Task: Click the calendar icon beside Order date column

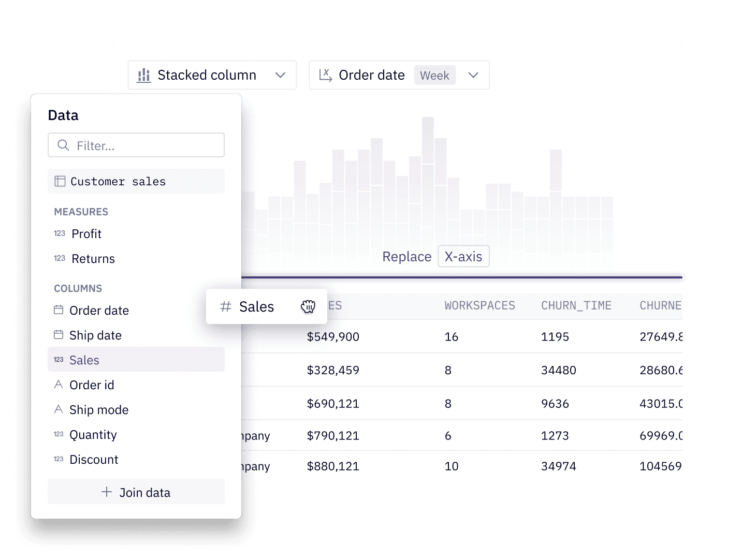Action: point(59,310)
